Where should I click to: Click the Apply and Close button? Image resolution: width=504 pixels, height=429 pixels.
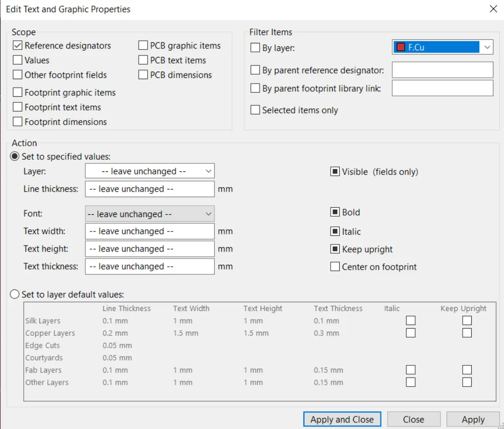click(x=342, y=419)
